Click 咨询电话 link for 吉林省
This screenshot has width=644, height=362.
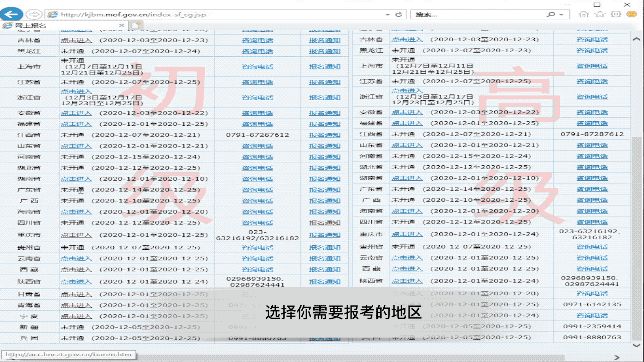[257, 40]
